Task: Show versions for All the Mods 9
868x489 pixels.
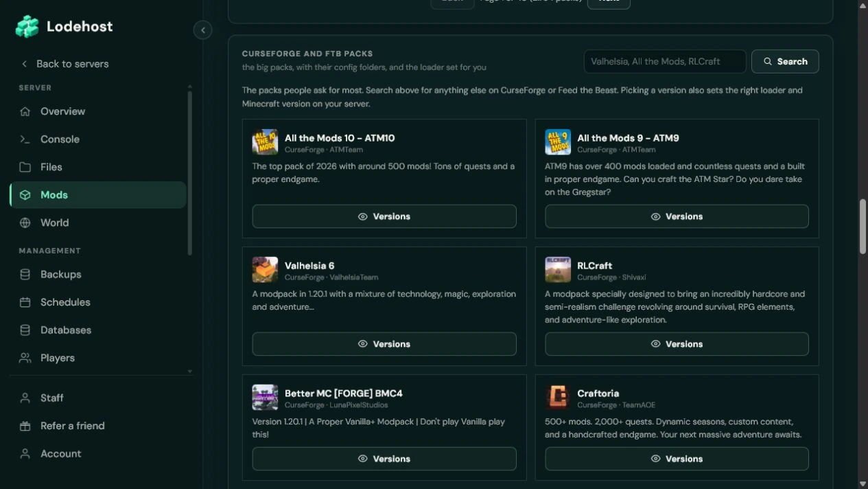Action: click(677, 216)
